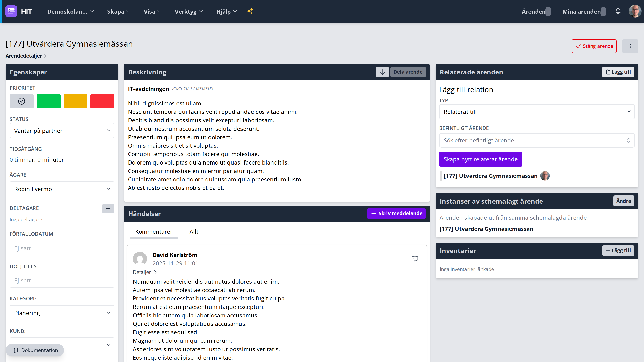644x362 pixels.
Task: Open the three-dot more options menu
Action: pos(630,46)
